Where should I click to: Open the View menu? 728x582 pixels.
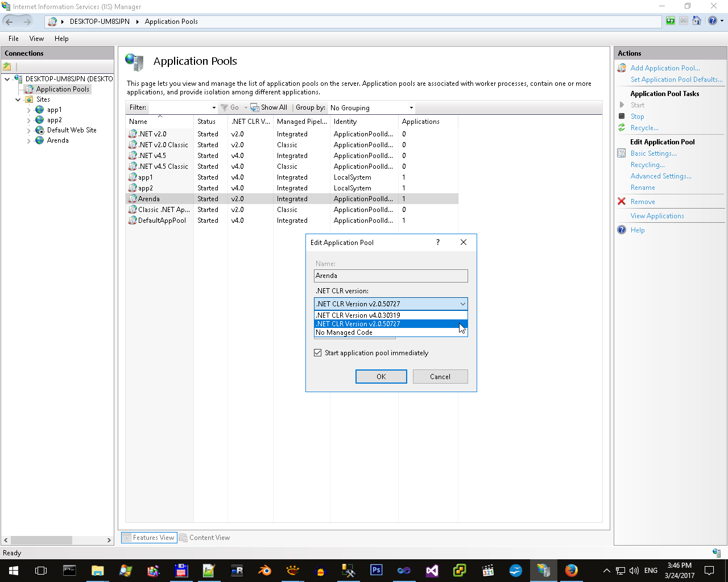pos(36,39)
